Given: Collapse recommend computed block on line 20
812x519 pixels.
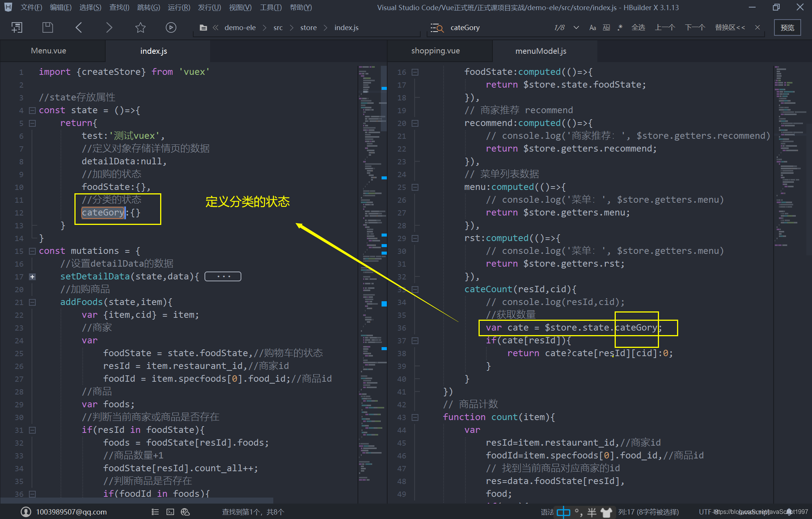Looking at the screenshot, I should pos(415,123).
